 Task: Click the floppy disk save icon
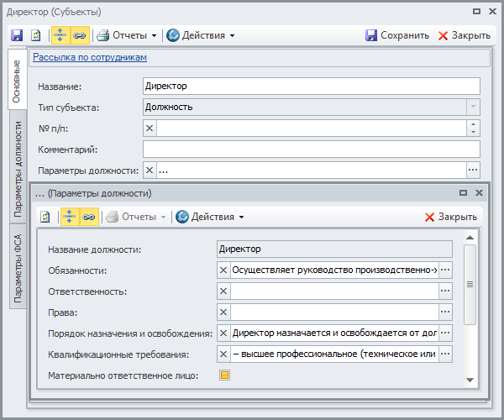click(x=17, y=35)
